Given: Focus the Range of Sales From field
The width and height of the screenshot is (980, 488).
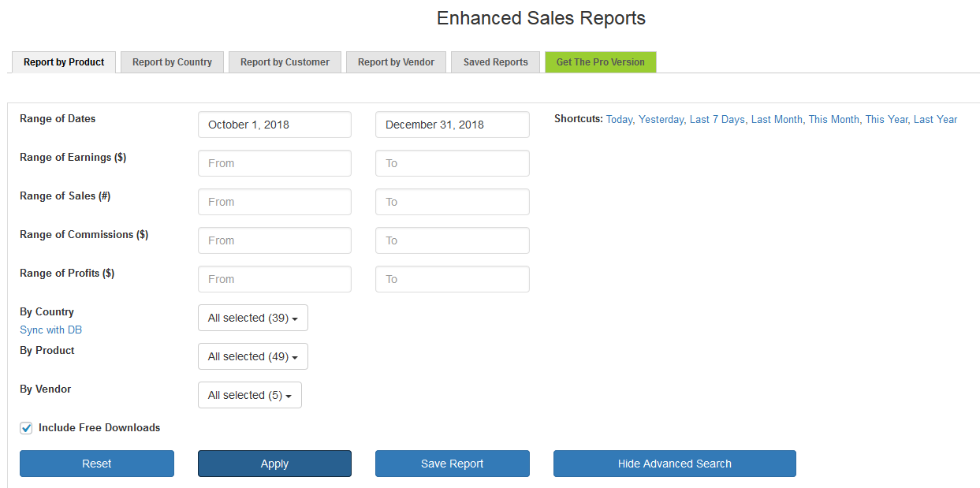Looking at the screenshot, I should (x=274, y=202).
